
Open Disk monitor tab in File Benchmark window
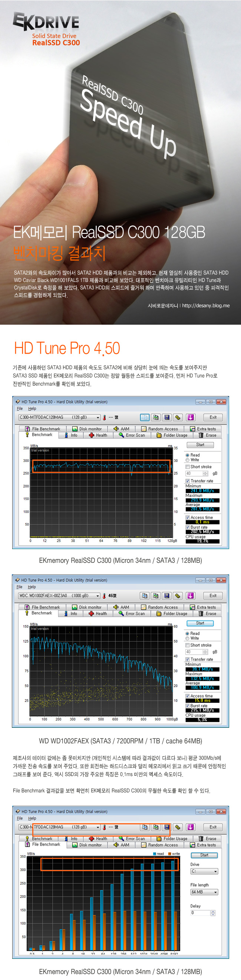pyautogui.click(x=87, y=845)
